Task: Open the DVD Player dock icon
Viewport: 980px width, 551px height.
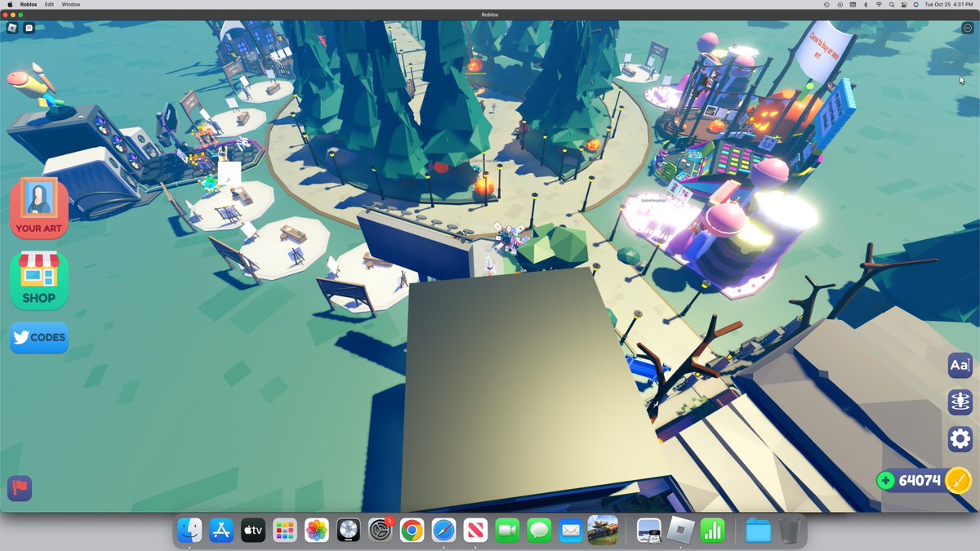Action: pos(349,531)
